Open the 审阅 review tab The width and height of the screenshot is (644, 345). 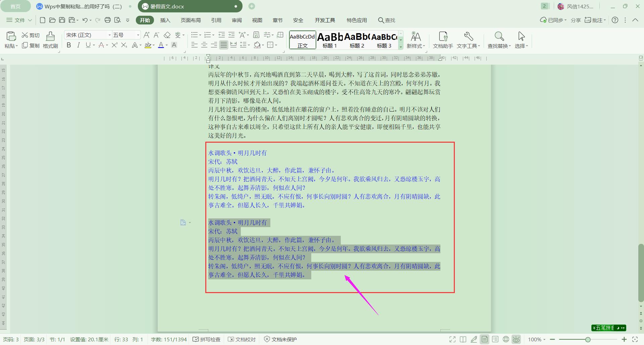point(237,20)
